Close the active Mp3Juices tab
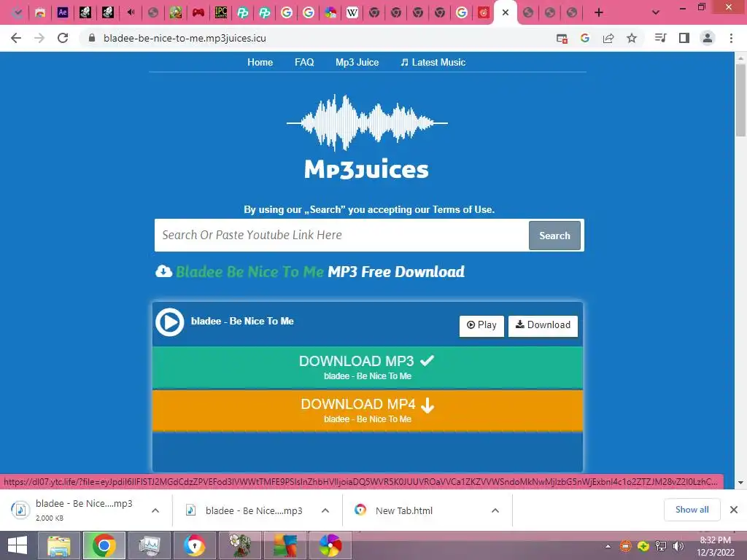Image resolution: width=747 pixels, height=560 pixels. (506, 12)
